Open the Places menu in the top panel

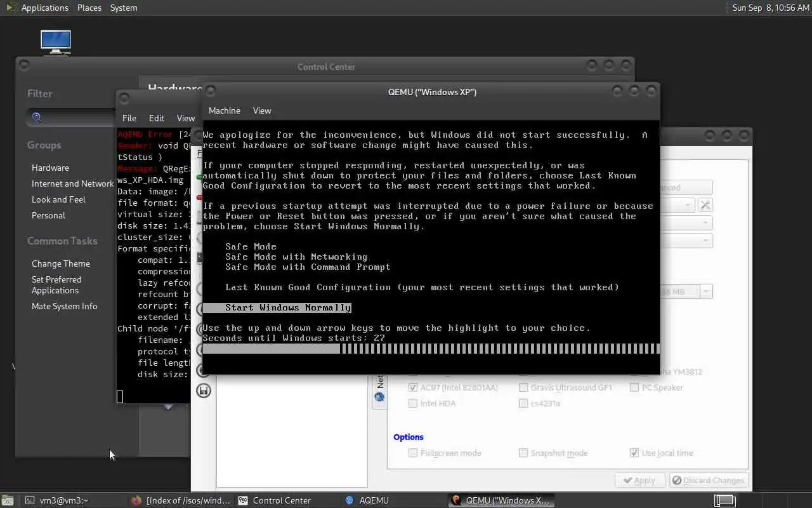89,8
